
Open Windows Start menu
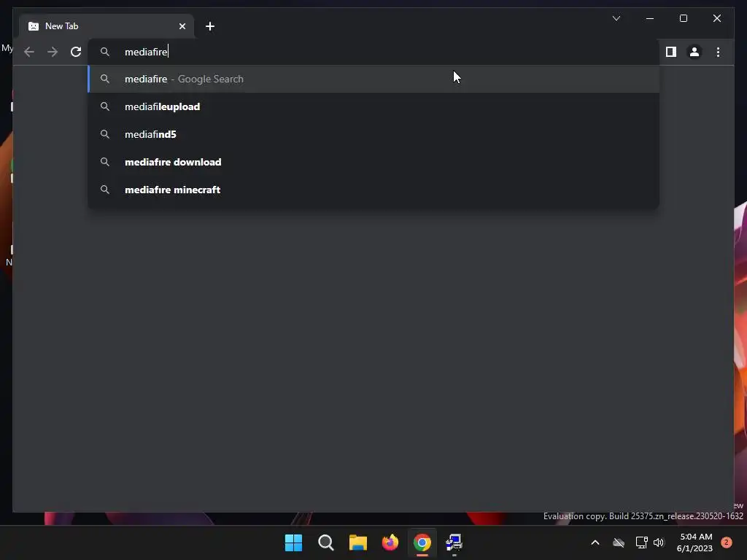click(x=293, y=542)
